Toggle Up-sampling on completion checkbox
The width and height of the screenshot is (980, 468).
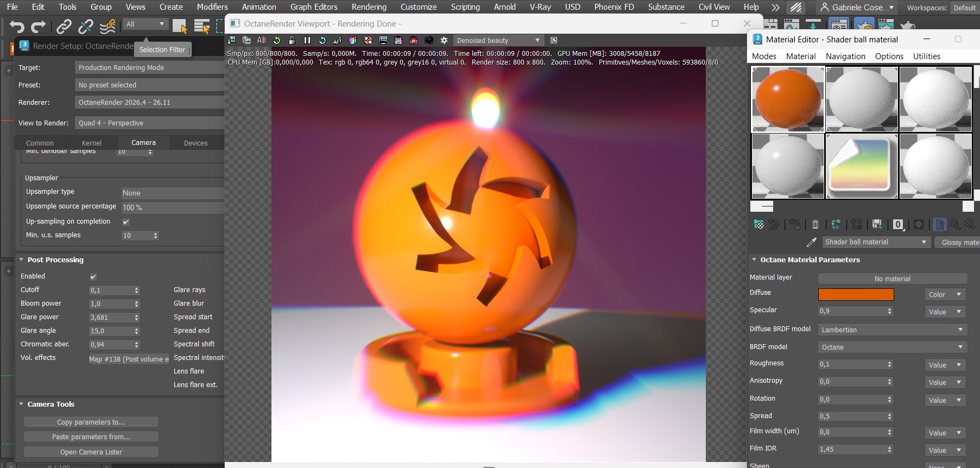pos(126,222)
